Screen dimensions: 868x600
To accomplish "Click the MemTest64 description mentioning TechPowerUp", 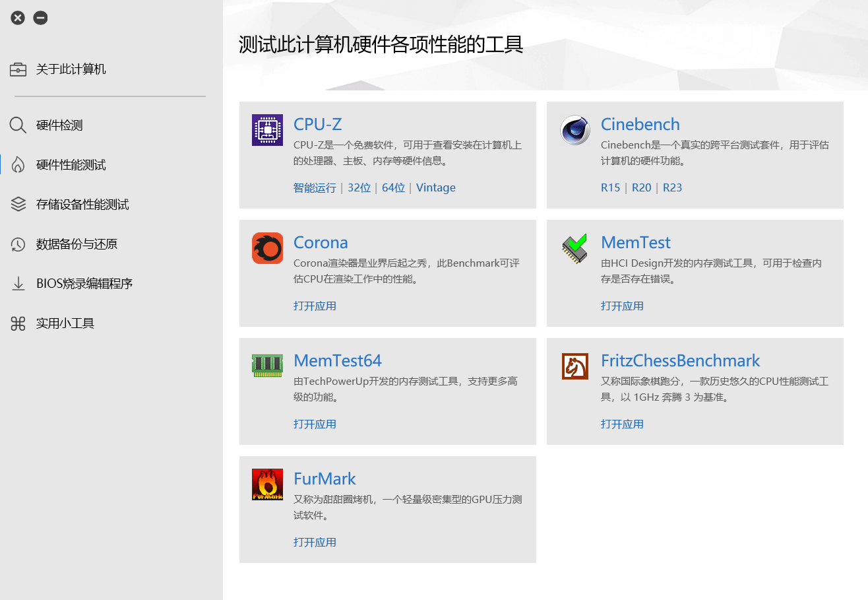I will point(406,389).
